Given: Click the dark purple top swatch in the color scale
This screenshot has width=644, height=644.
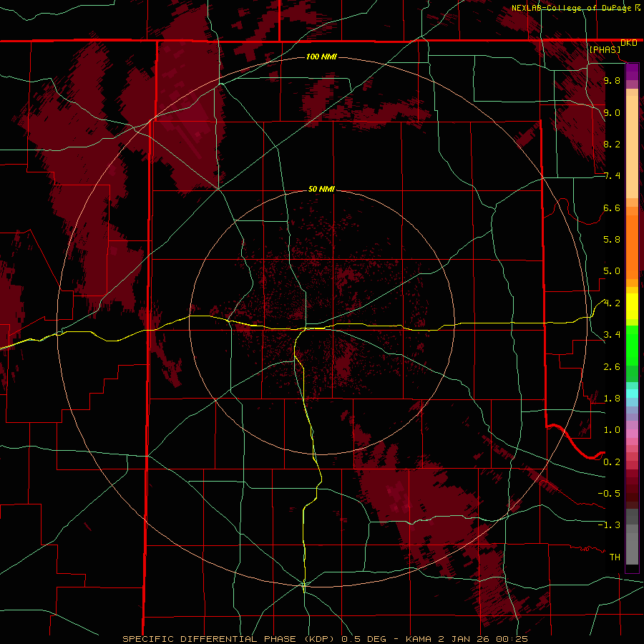Looking at the screenshot, I should [632, 68].
